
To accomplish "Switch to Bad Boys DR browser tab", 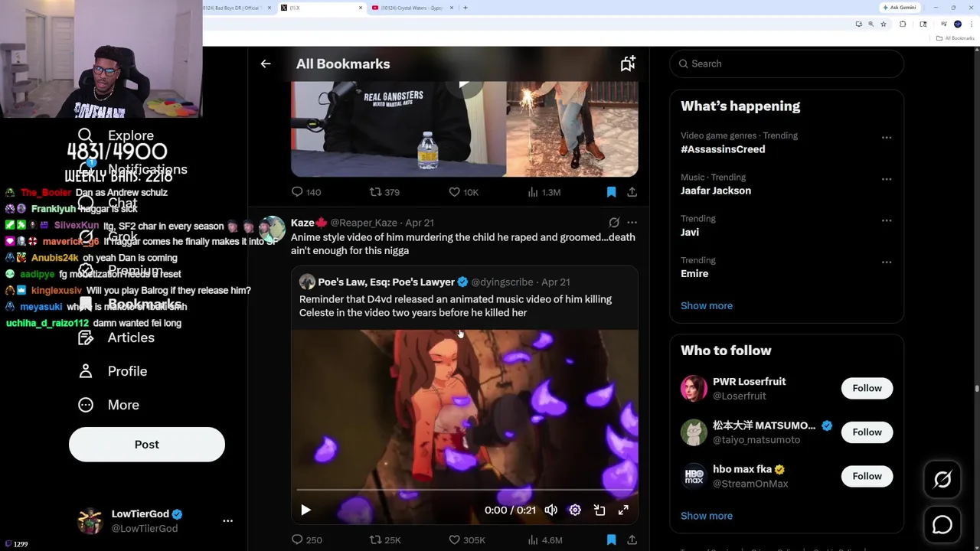I will 237,8.
